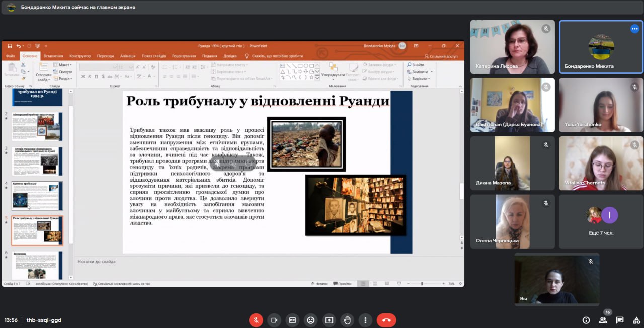
Task: Toggle text shadow (S)
Action: tap(102, 77)
